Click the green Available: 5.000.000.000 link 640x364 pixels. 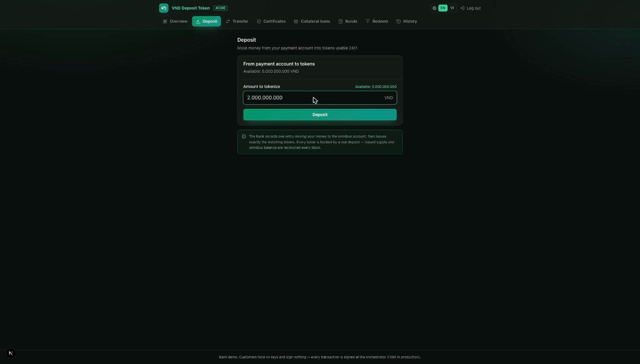pos(376,87)
